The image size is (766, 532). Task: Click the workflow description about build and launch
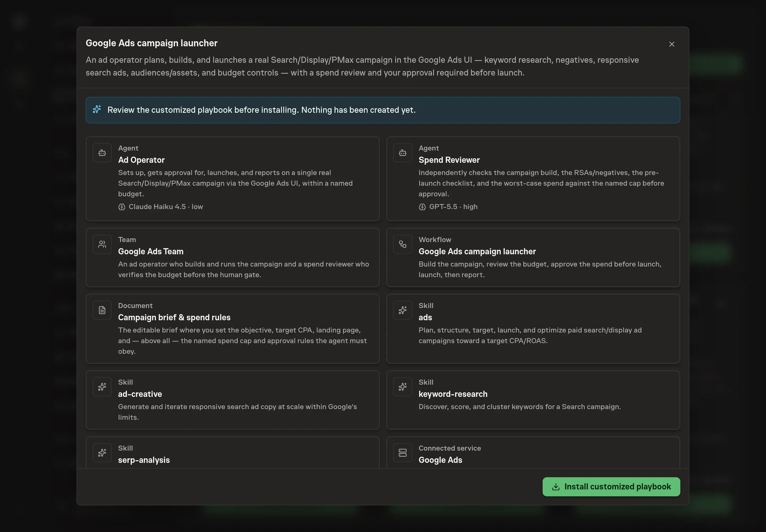tap(540, 269)
